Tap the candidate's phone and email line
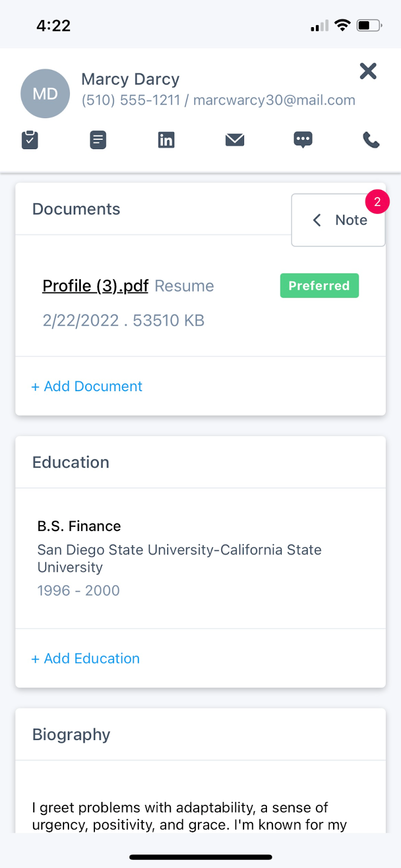The height and width of the screenshot is (868, 401). [218, 100]
